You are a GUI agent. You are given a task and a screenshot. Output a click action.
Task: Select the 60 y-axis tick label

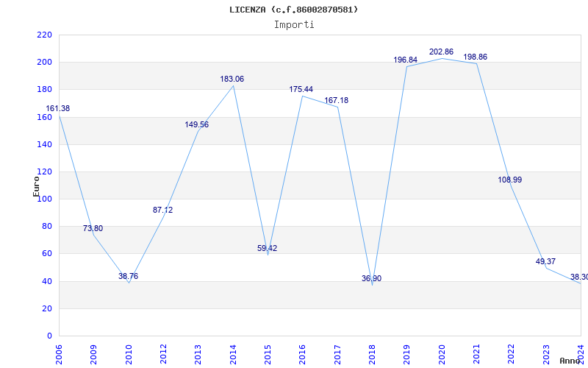click(x=46, y=254)
